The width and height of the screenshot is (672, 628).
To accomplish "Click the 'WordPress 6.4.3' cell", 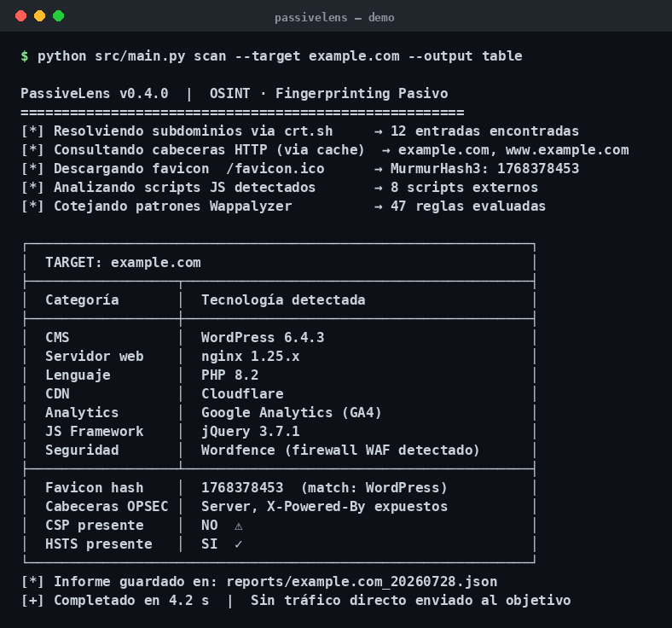I will (263, 337).
